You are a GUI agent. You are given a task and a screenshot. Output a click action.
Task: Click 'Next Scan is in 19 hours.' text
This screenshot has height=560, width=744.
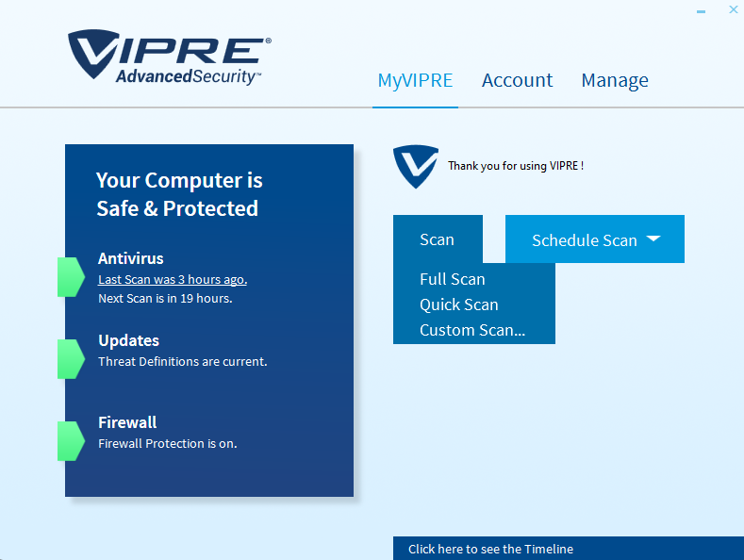pos(165,299)
